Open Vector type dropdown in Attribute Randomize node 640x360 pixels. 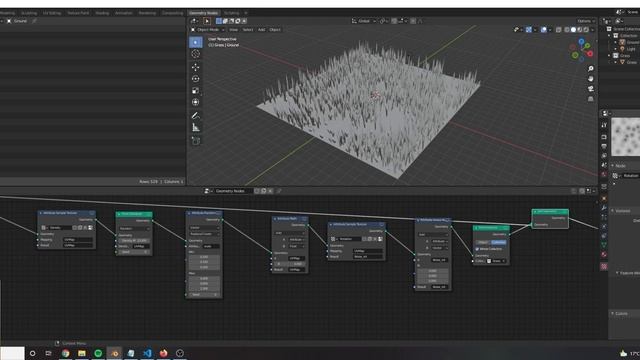tap(204, 228)
